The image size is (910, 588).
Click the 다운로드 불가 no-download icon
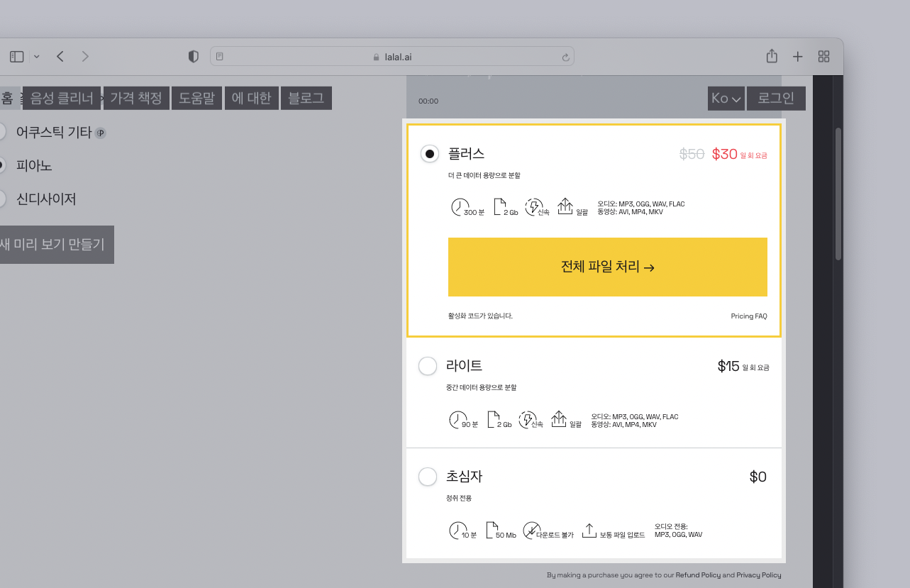pyautogui.click(x=531, y=531)
